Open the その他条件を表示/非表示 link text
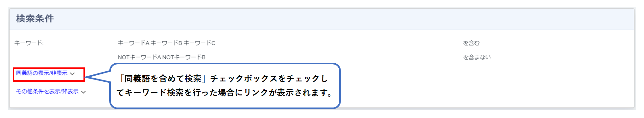The image size is (644, 118). (47, 92)
